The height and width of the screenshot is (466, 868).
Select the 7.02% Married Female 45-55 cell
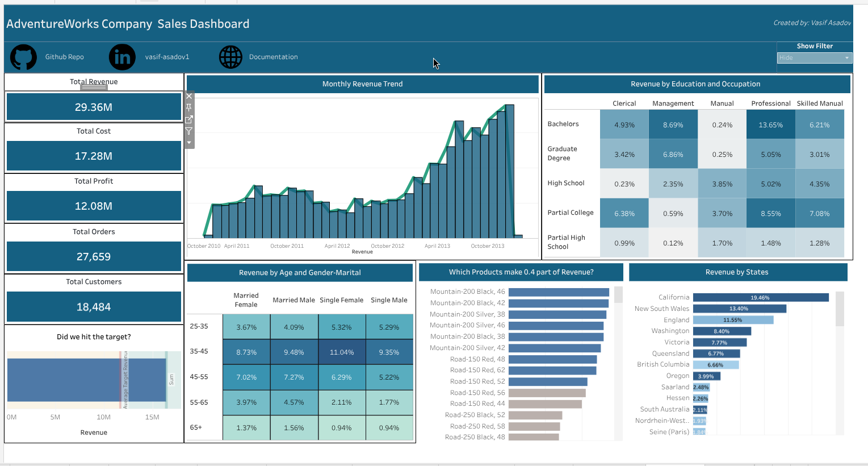[x=246, y=377]
